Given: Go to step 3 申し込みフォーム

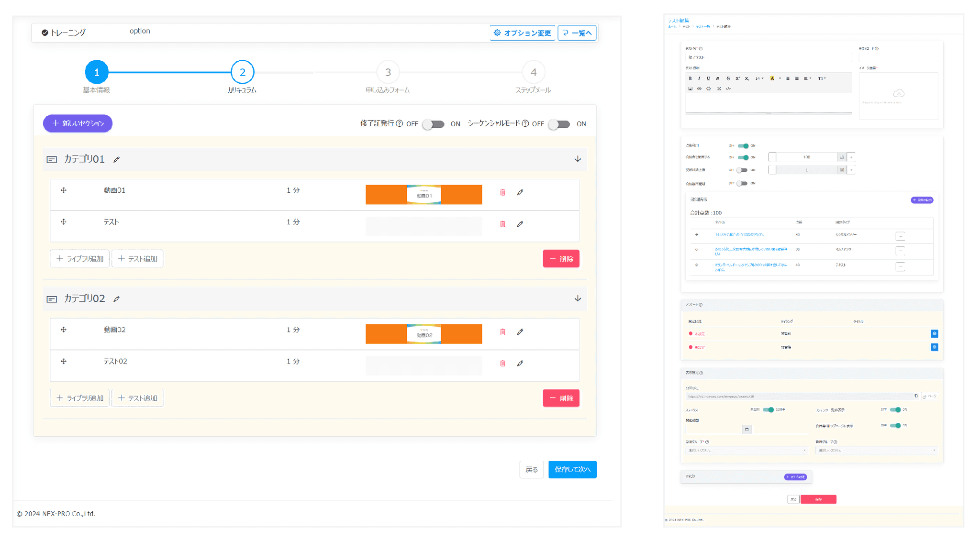Looking at the screenshot, I should tap(388, 72).
